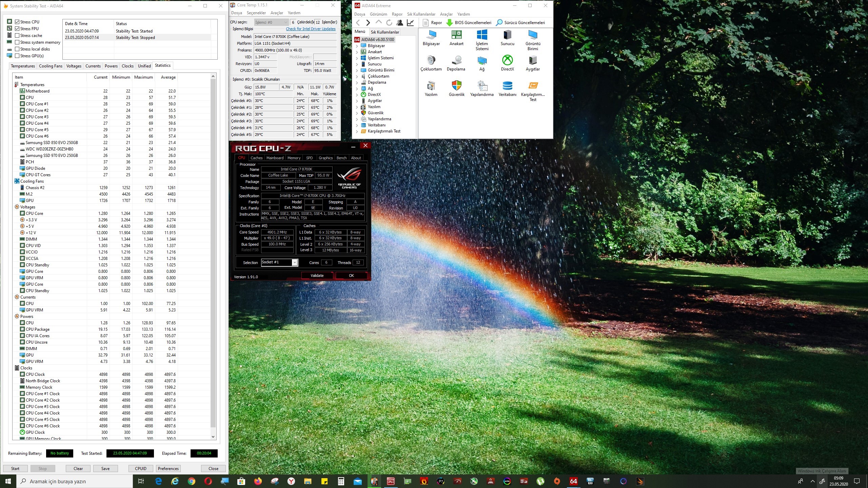Open the İşletim Sistemi Windows icon
Image resolution: width=868 pixels, height=488 pixels.
[482, 40]
